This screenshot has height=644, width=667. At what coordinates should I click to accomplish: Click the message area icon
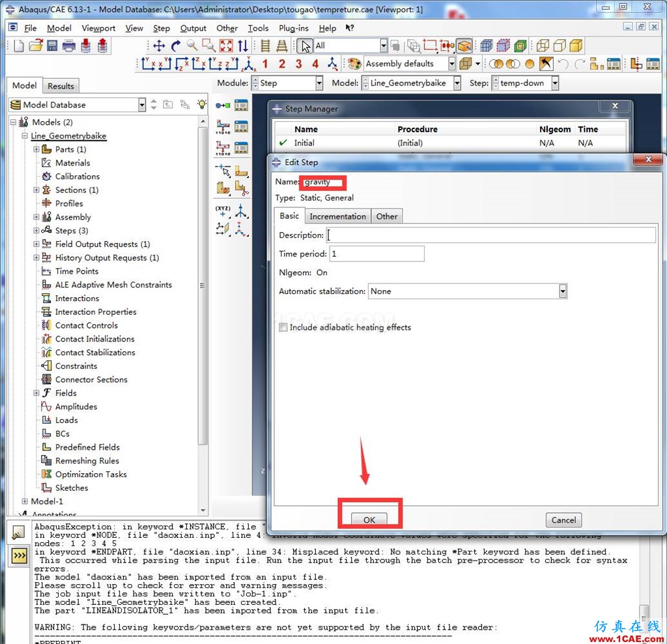point(18,532)
